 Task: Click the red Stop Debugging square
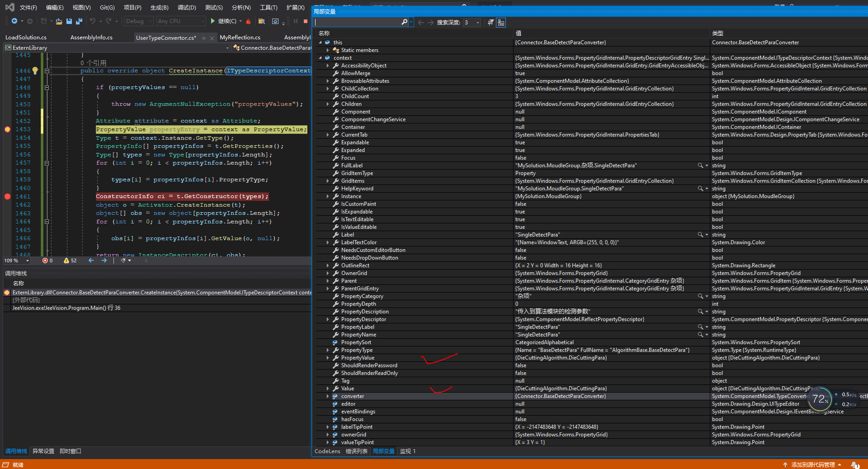pyautogui.click(x=306, y=21)
